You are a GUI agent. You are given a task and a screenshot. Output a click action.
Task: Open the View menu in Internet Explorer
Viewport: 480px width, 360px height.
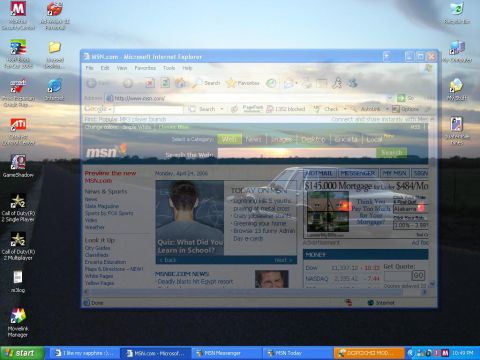click(x=122, y=68)
